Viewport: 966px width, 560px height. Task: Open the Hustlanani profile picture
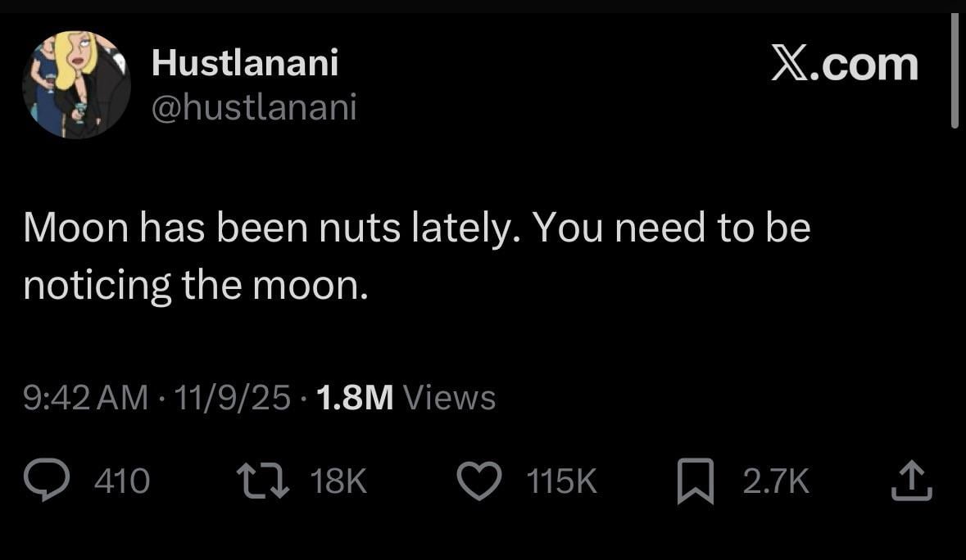(x=76, y=85)
